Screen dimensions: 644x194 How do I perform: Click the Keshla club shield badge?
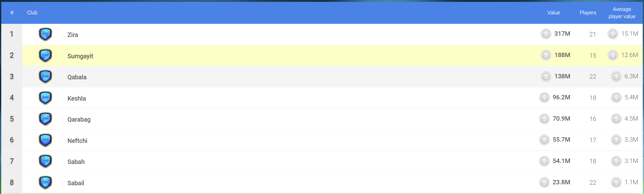tap(45, 98)
